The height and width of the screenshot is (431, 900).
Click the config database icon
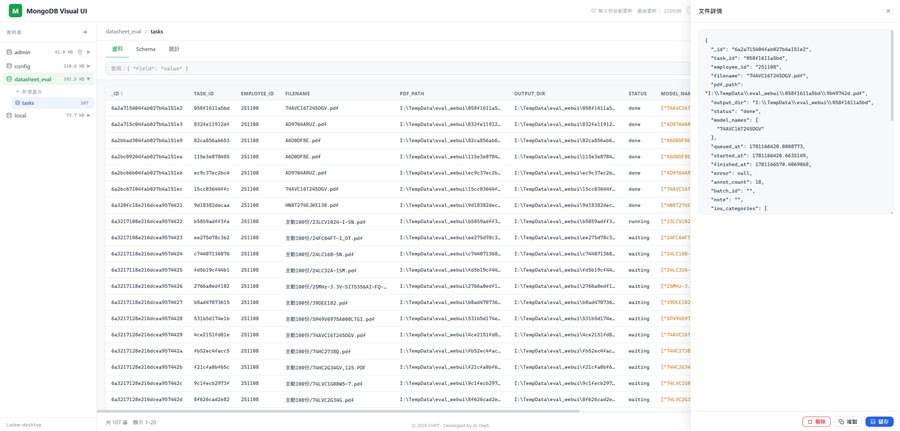click(9, 66)
